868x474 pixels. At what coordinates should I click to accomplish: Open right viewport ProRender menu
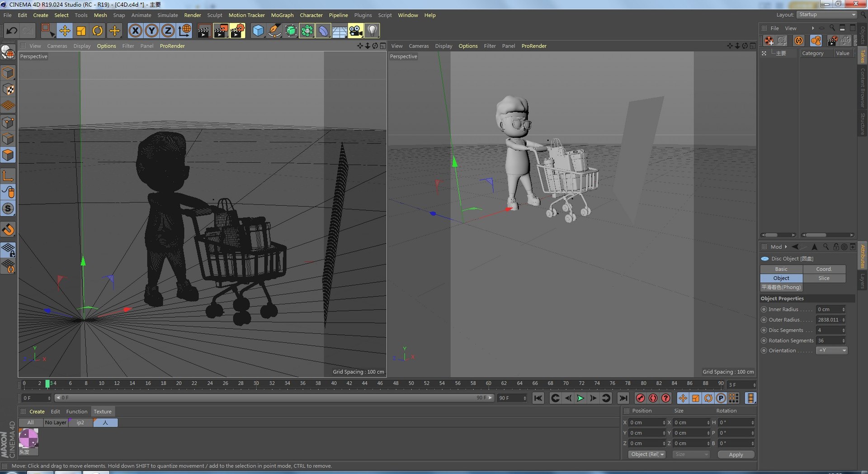[534, 46]
